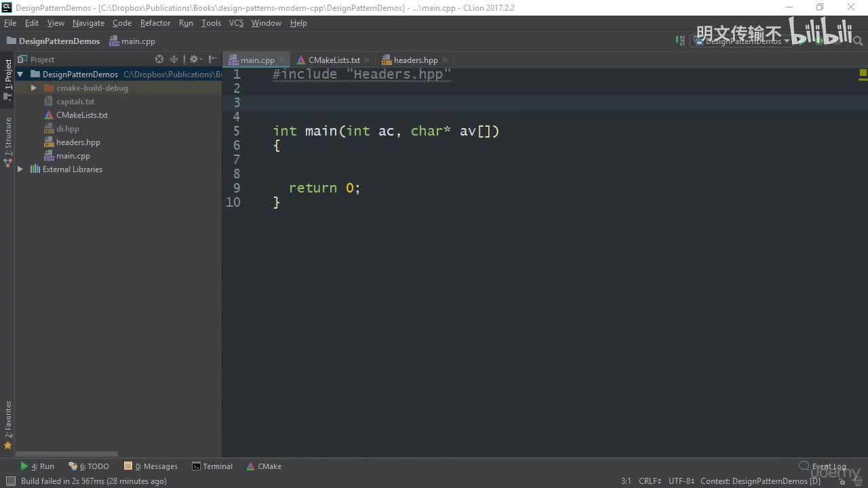Click the yellow inspection indicator in editor gutter

(x=863, y=73)
